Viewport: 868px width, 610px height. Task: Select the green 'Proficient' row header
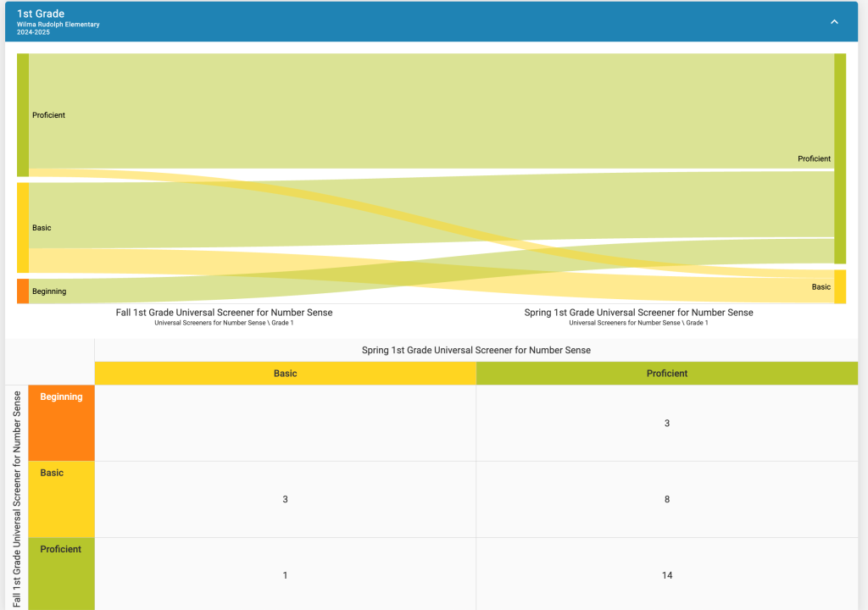tap(61, 574)
